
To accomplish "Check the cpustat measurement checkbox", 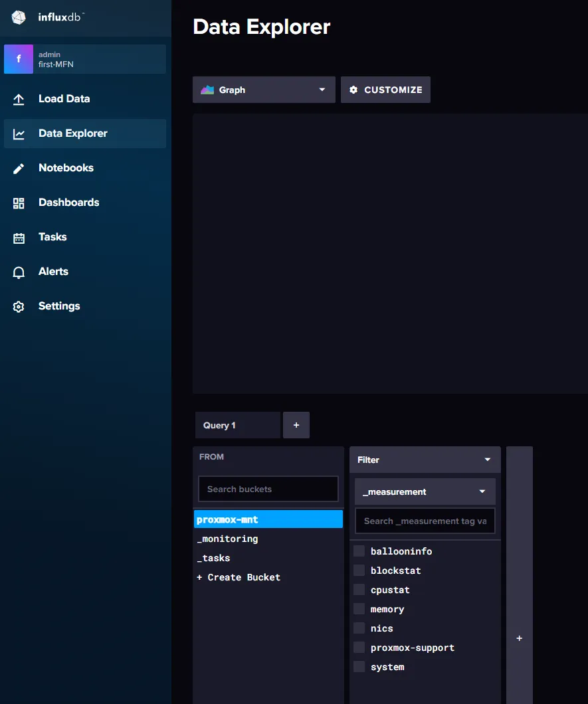I will (359, 590).
